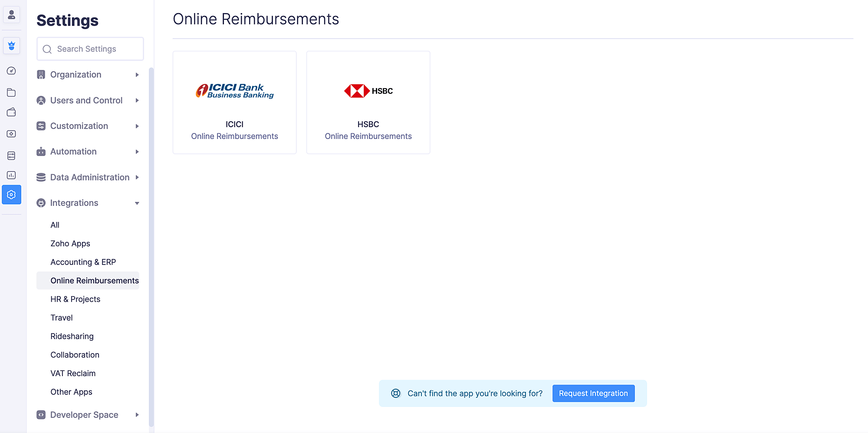
Task: Open the ICICI Online Reimbursements card
Action: (234, 102)
